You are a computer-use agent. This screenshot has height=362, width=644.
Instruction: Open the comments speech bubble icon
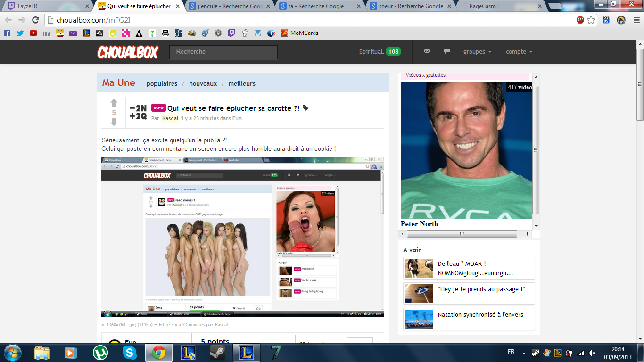(x=447, y=51)
